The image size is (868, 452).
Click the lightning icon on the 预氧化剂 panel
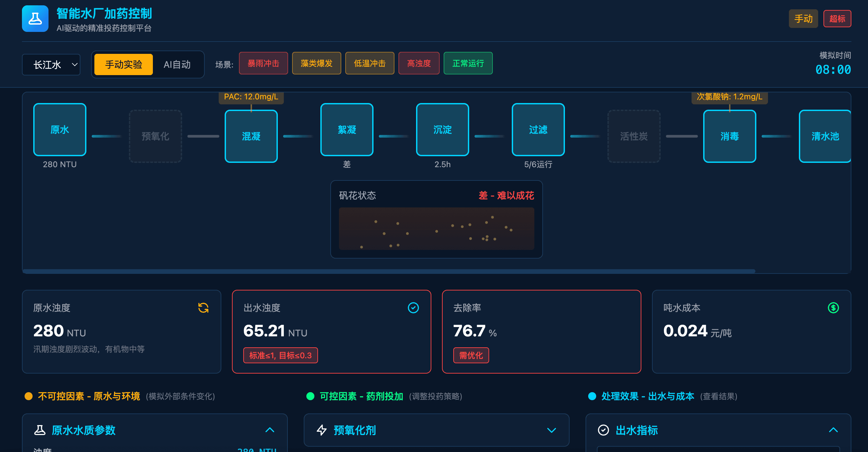tap(322, 430)
